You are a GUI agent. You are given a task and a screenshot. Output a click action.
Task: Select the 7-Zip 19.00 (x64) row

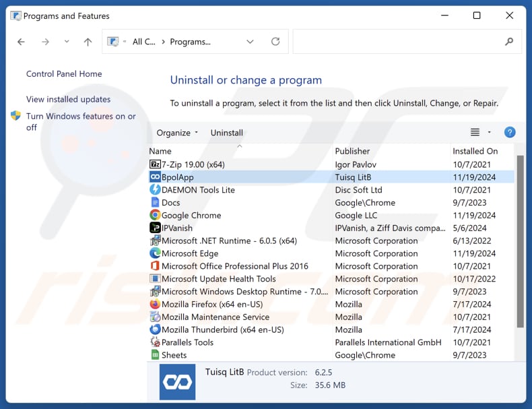pyautogui.click(x=331, y=164)
